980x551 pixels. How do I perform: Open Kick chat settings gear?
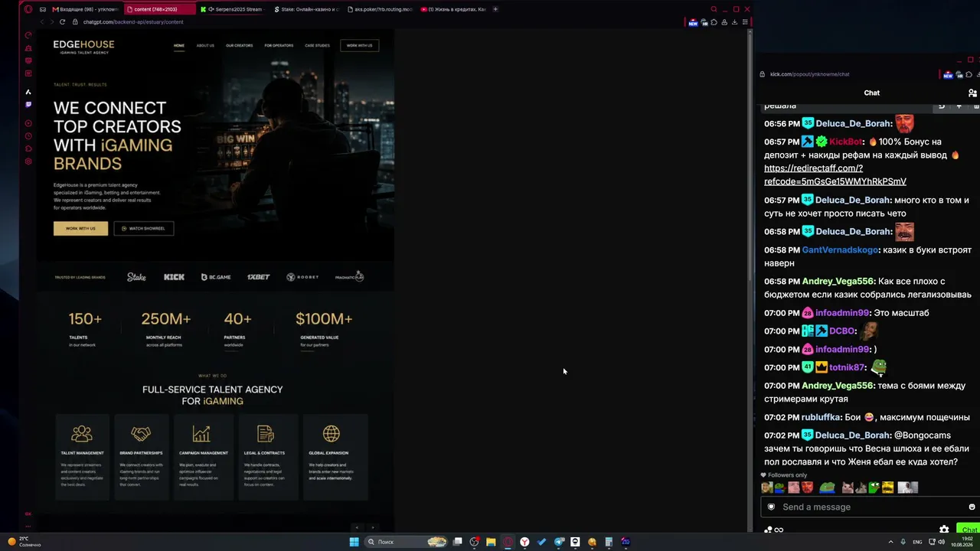click(x=944, y=530)
